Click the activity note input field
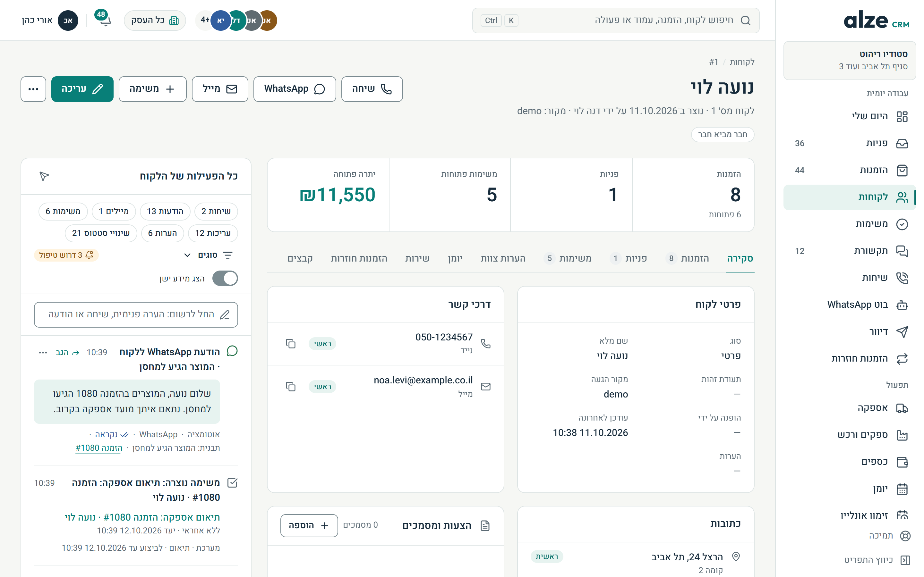This screenshot has height=577, width=924. coord(136,314)
